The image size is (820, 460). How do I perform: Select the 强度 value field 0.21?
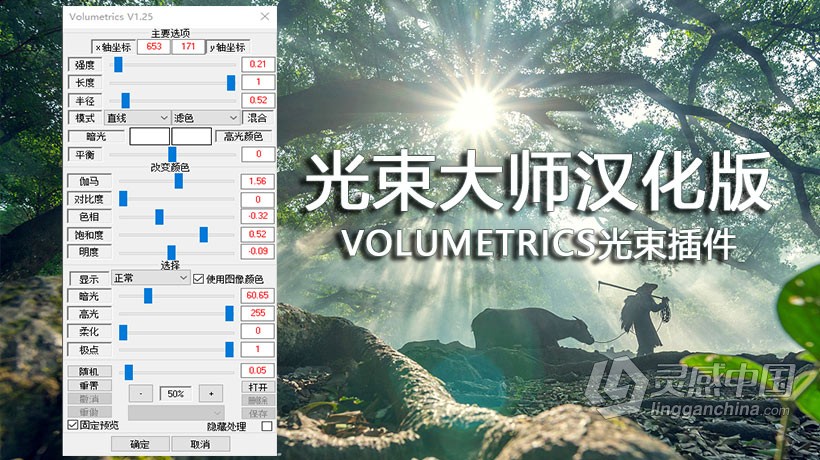pos(258,64)
